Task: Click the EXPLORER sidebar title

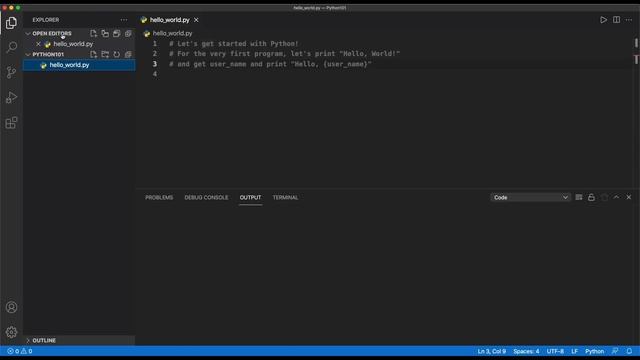Action: (x=46, y=20)
